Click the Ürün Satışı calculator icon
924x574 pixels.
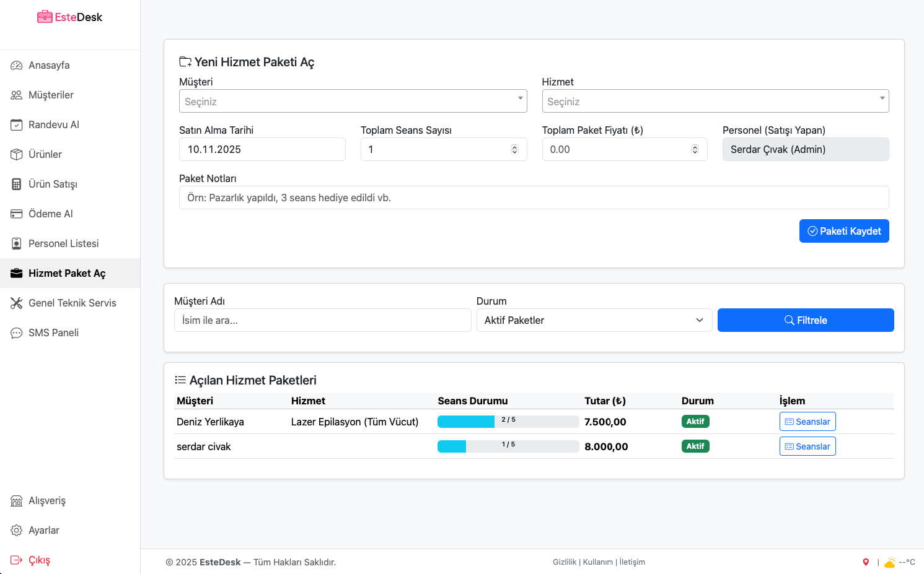[x=17, y=185]
